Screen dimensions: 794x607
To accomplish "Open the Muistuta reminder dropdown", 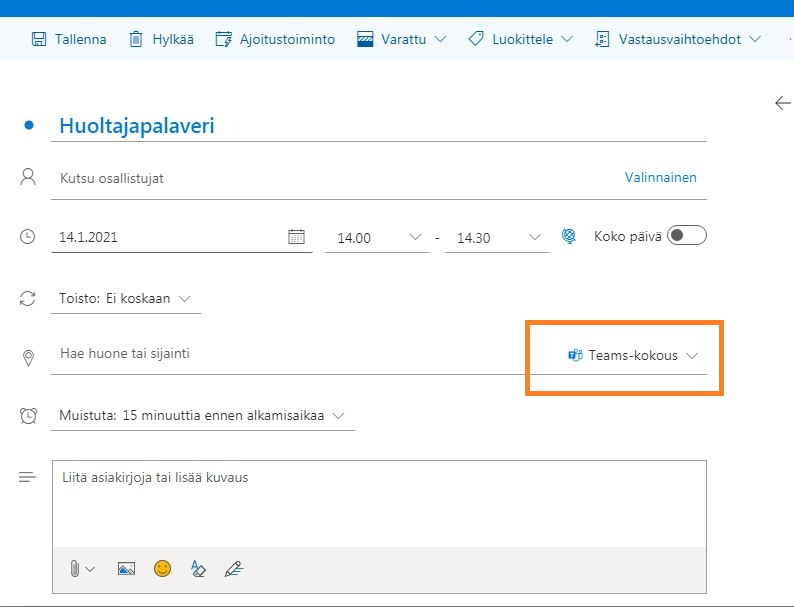I will 200,415.
